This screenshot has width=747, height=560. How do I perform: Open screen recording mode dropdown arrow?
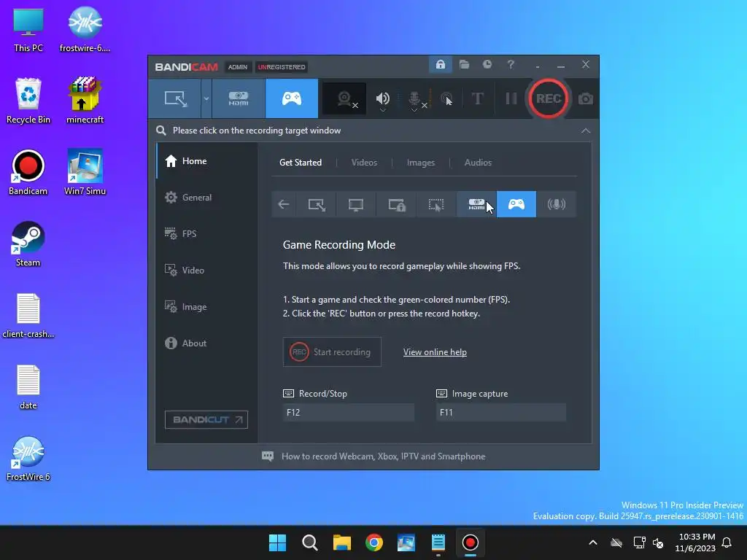(206, 98)
